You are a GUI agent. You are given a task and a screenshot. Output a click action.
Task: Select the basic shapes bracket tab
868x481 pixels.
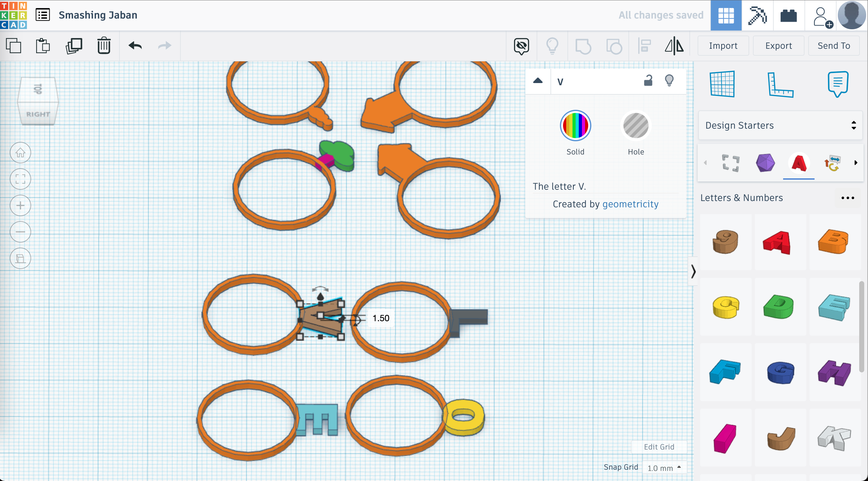(731, 163)
